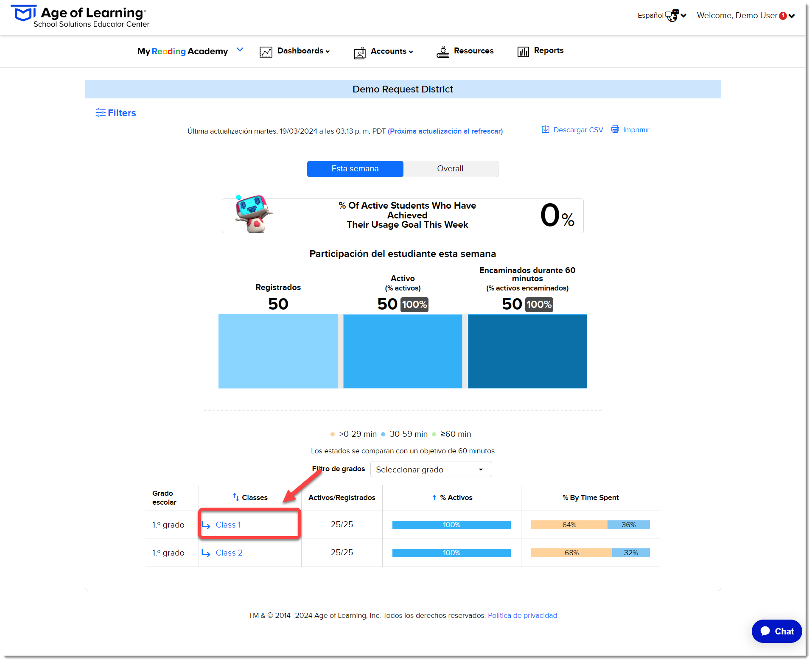The image size is (812, 662).
Task: Click the ≥60 min legend item
Action: (451, 434)
